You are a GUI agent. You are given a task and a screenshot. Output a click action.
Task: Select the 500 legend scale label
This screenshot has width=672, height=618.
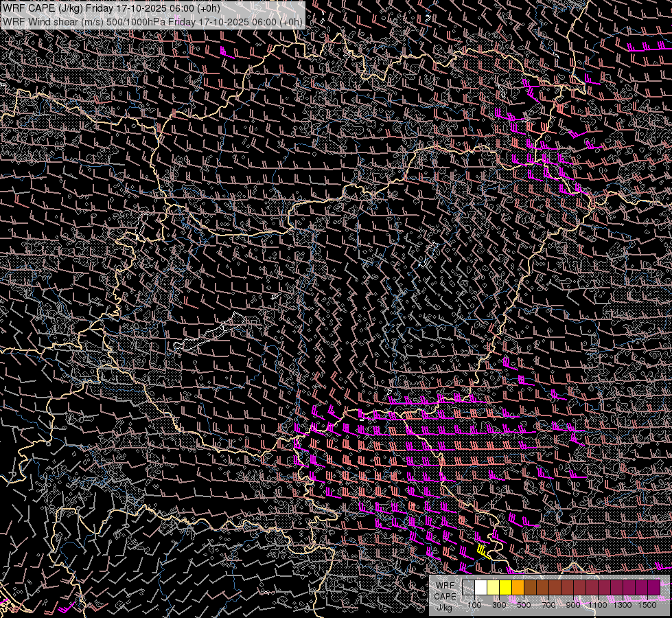[524, 605]
